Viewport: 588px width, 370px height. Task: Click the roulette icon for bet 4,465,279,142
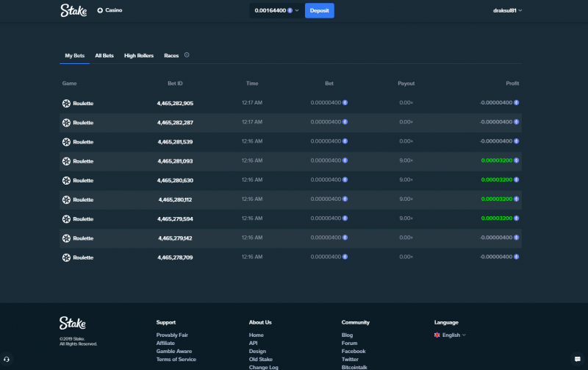coord(66,238)
